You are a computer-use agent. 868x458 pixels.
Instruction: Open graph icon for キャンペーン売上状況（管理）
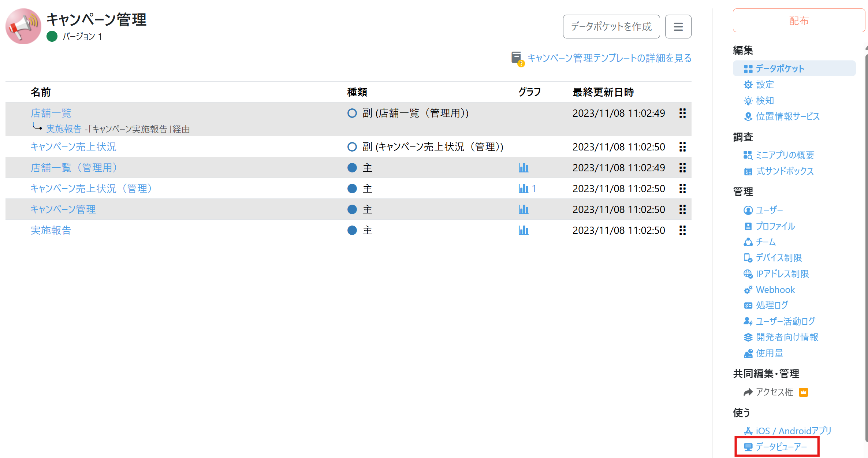[x=524, y=189]
